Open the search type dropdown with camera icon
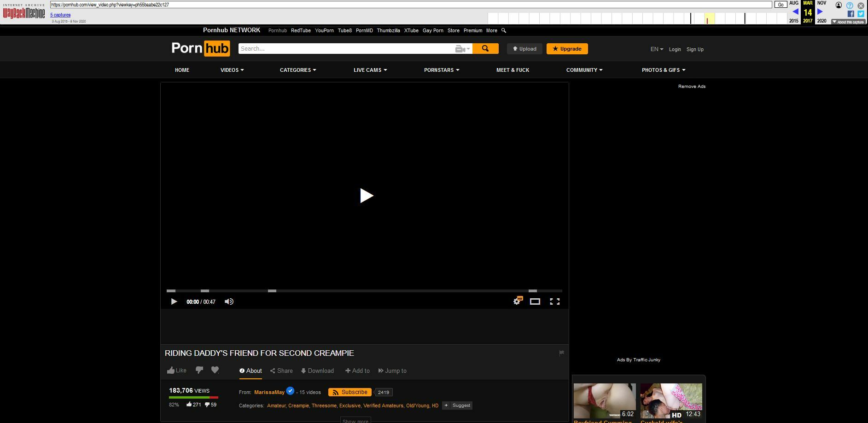 [463, 48]
